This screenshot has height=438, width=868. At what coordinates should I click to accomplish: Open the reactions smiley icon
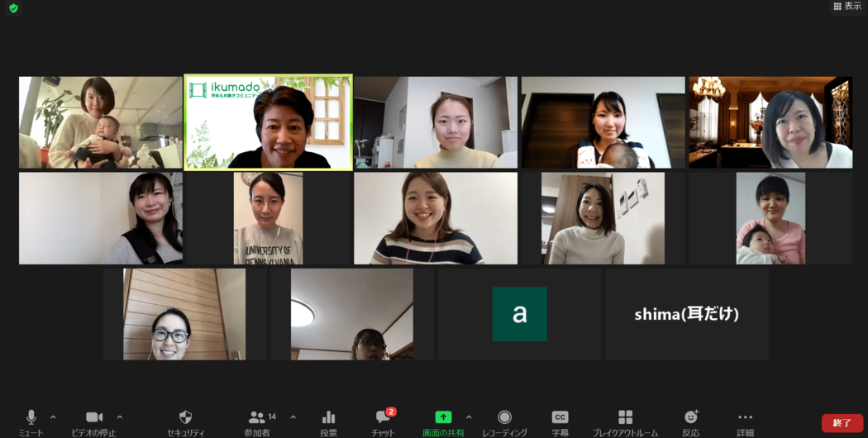point(691,418)
